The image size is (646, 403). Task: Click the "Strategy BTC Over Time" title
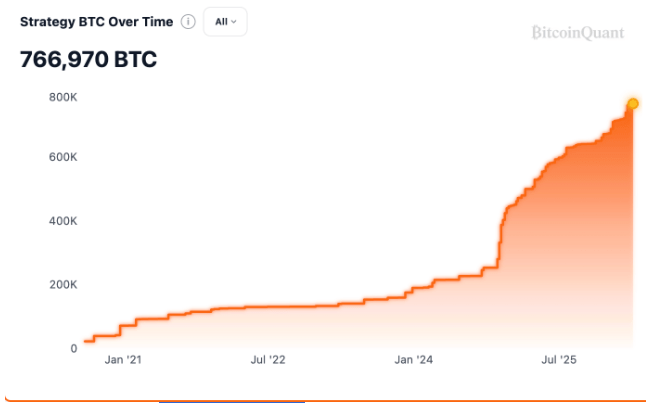[96, 22]
